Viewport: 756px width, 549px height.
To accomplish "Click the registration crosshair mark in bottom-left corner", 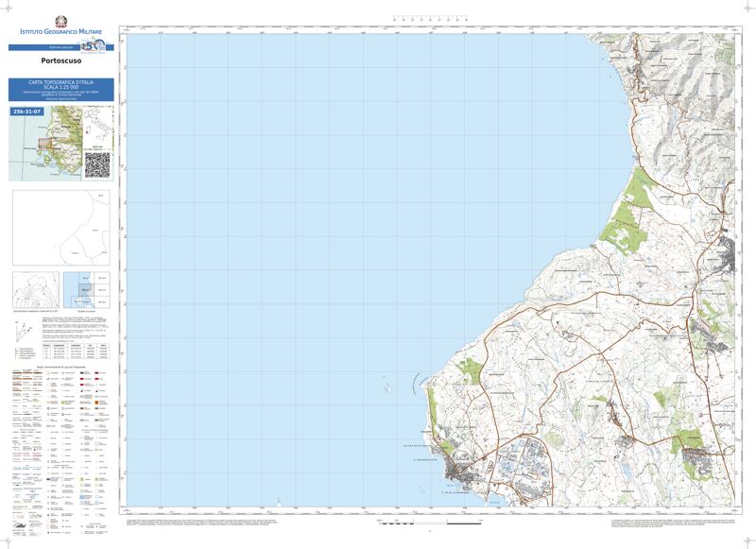I will [8, 540].
